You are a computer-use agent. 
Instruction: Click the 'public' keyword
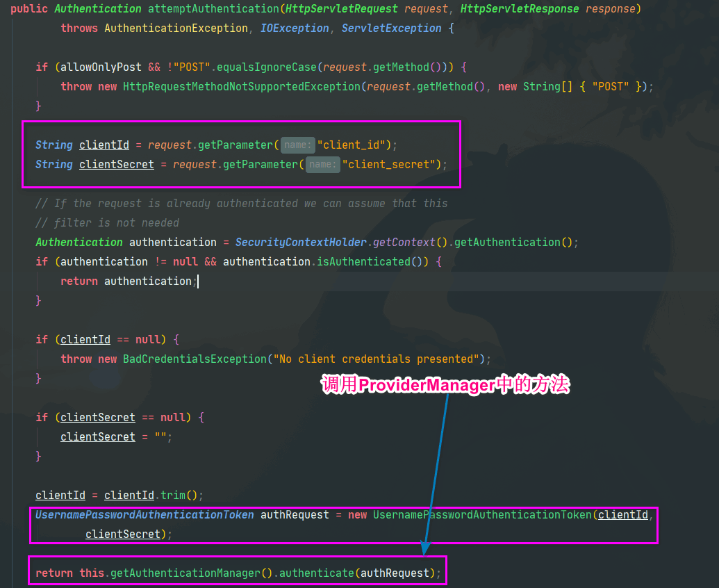(29, 9)
